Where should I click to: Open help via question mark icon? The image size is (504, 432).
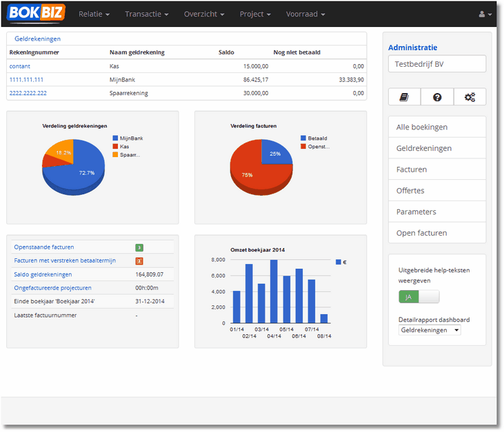(437, 97)
